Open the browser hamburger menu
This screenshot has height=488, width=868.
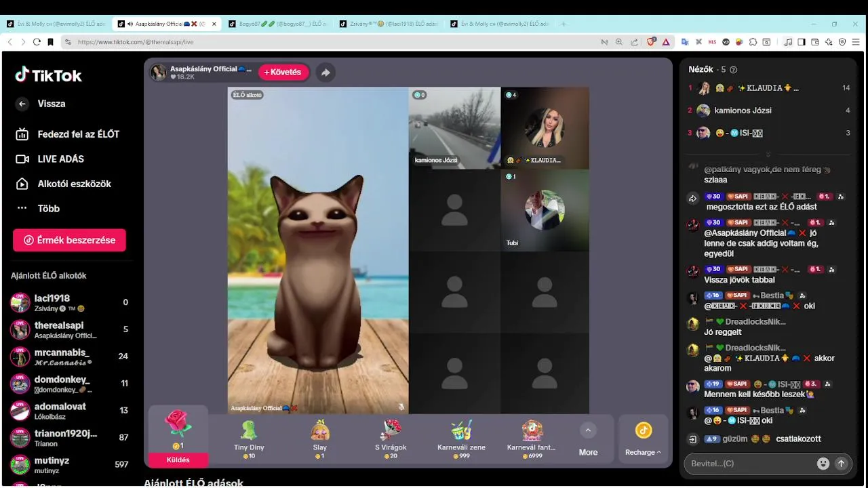pyautogui.click(x=857, y=42)
